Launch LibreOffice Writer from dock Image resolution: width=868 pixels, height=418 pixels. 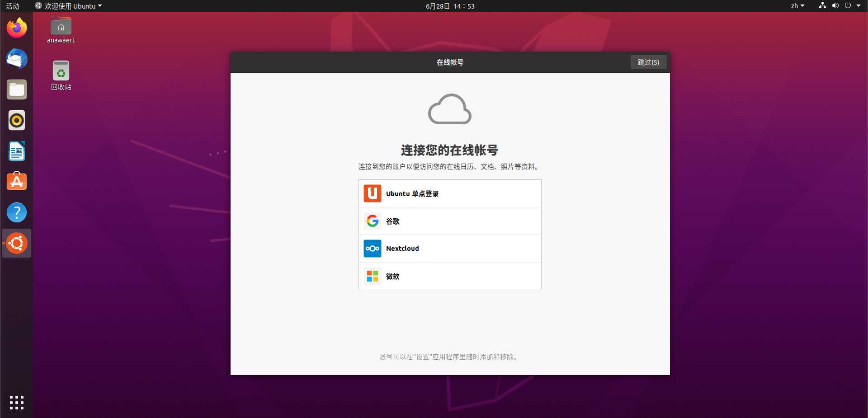click(x=17, y=151)
